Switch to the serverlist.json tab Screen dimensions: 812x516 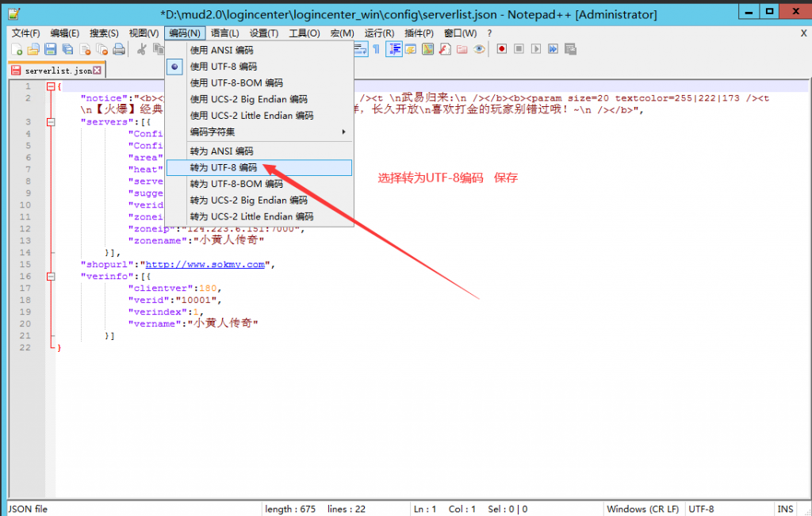coord(57,71)
